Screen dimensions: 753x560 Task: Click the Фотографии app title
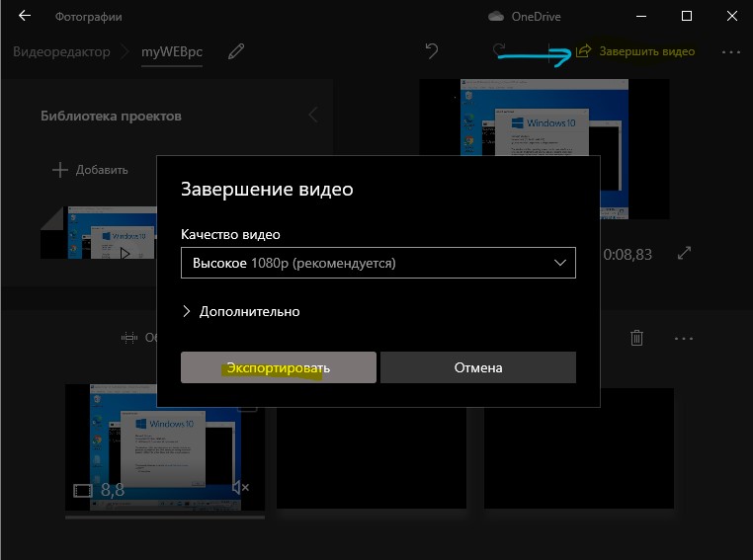tap(88, 17)
